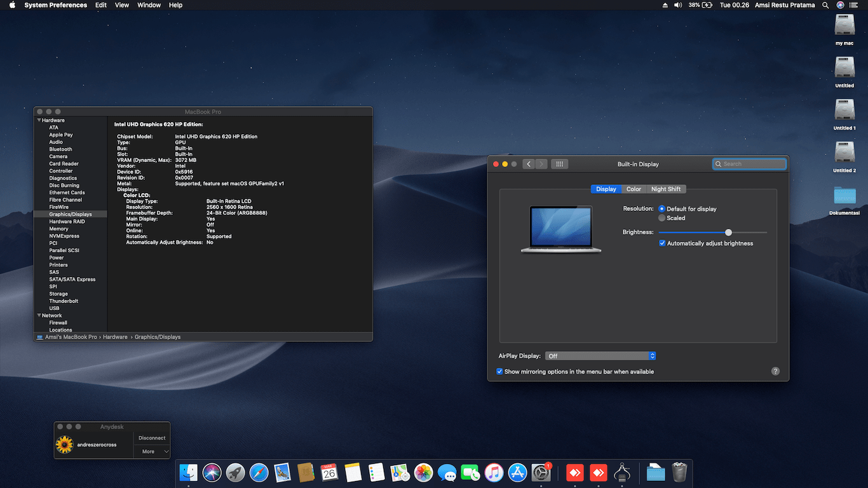
Task: Select Bluetooth in System Information sidebar
Action: coord(61,149)
